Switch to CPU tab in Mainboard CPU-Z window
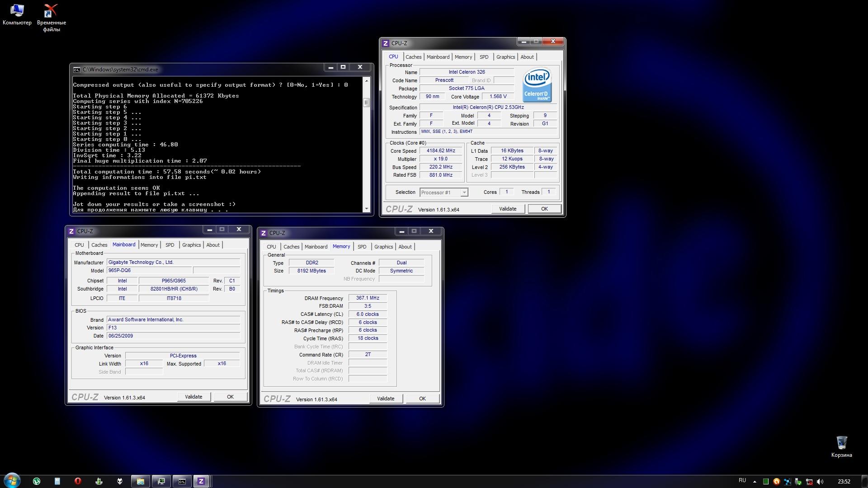 (x=80, y=245)
